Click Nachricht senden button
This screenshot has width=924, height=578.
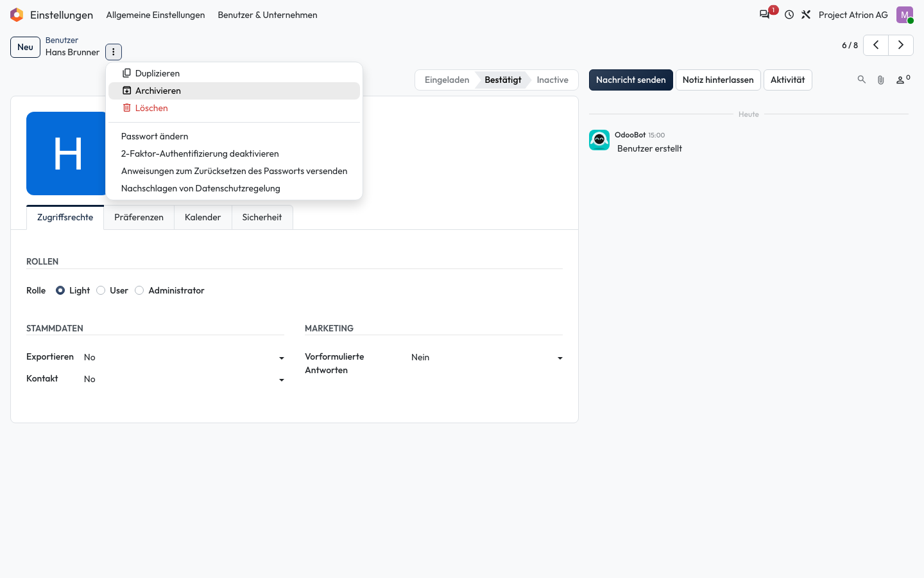pyautogui.click(x=631, y=80)
